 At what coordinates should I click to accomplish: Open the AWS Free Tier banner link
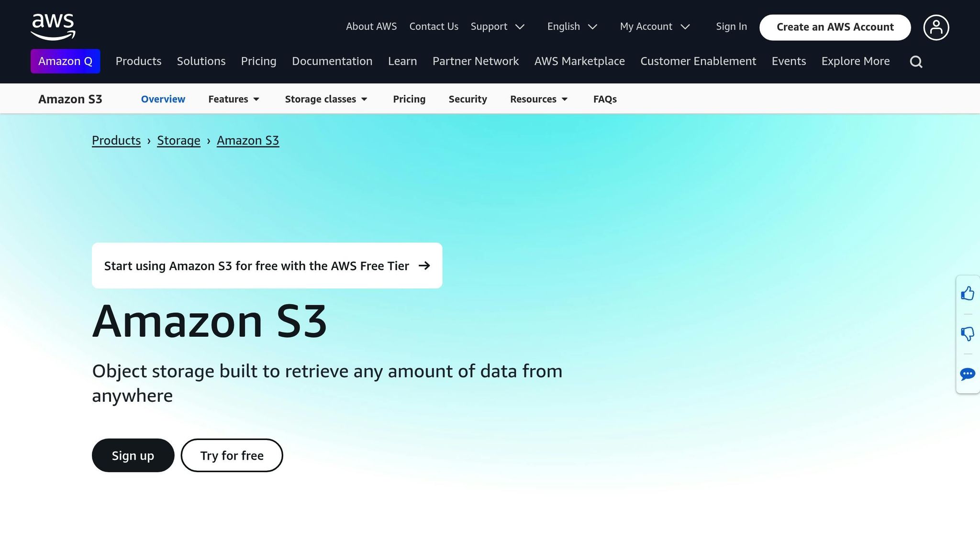[267, 265]
